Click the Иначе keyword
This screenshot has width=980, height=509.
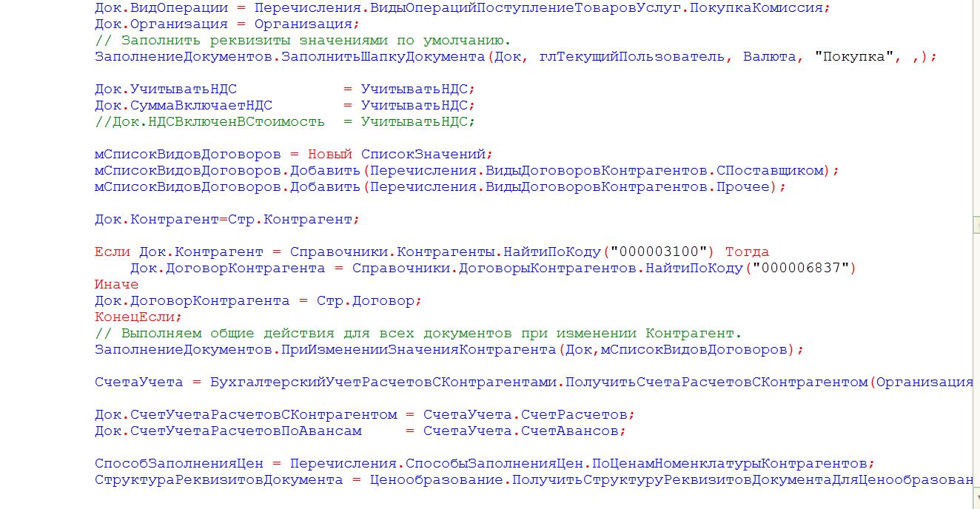pos(116,285)
